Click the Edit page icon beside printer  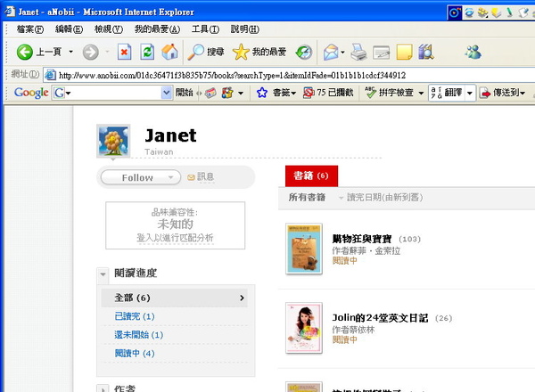pyautogui.click(x=381, y=53)
